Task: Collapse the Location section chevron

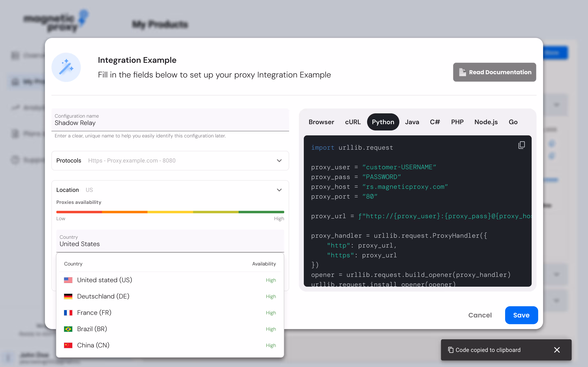Action: point(279,190)
